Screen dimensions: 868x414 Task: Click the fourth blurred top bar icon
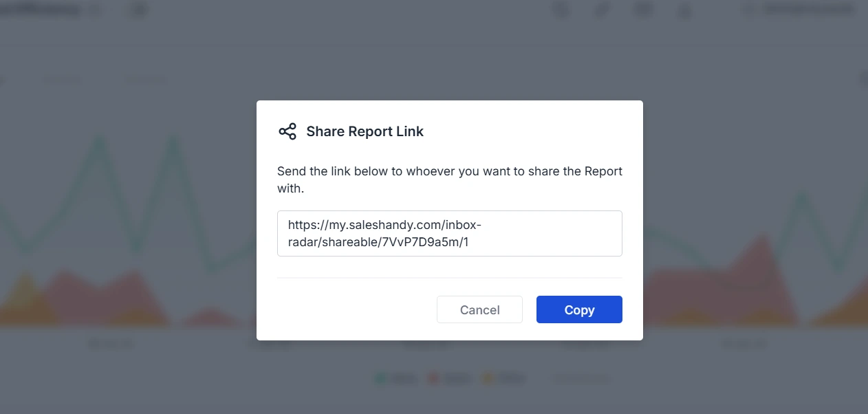coord(684,10)
